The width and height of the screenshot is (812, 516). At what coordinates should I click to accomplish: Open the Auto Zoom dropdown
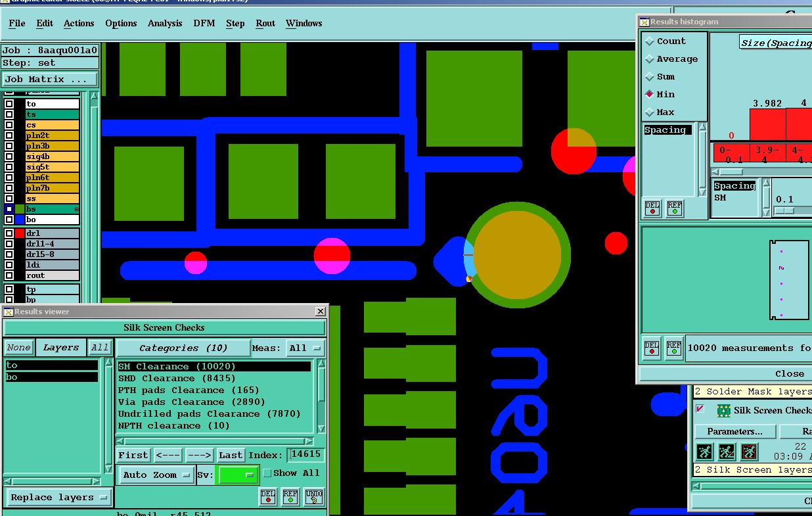[x=156, y=475]
